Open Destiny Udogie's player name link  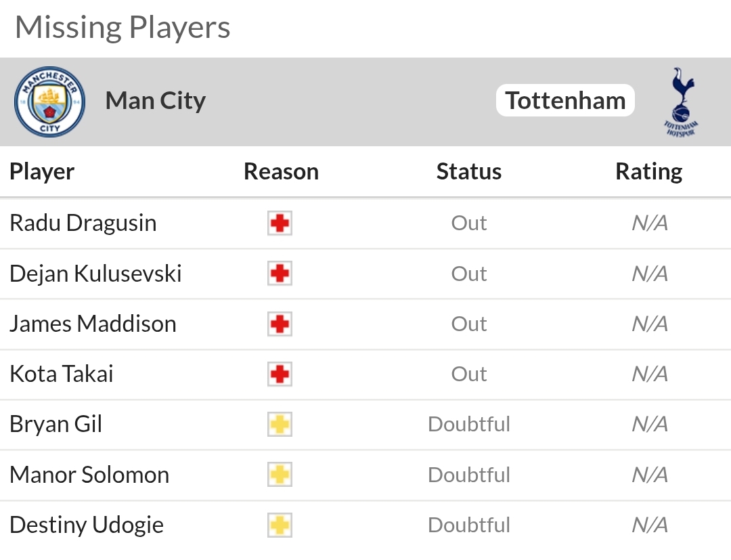click(x=86, y=525)
